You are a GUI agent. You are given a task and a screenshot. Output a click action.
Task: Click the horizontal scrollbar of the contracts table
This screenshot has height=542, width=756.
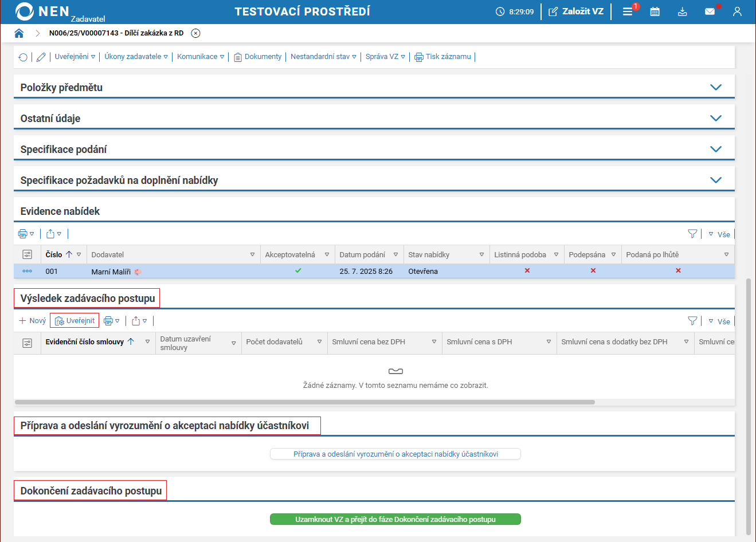pos(305,402)
